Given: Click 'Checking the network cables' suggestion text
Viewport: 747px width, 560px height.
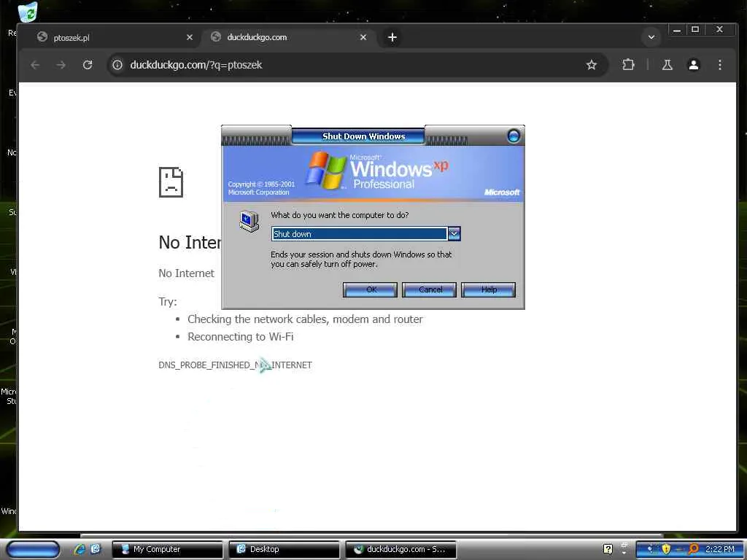Looking at the screenshot, I should pyautogui.click(x=305, y=319).
